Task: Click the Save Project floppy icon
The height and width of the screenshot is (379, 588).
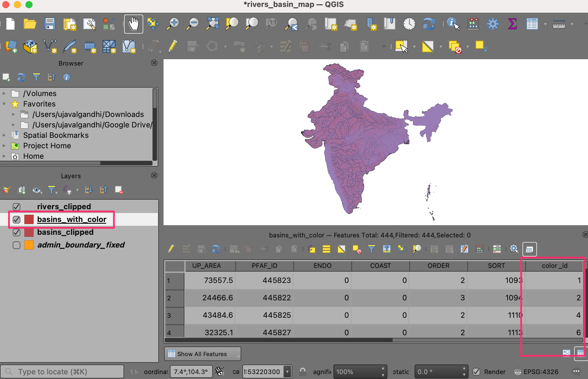Action: [x=50, y=24]
